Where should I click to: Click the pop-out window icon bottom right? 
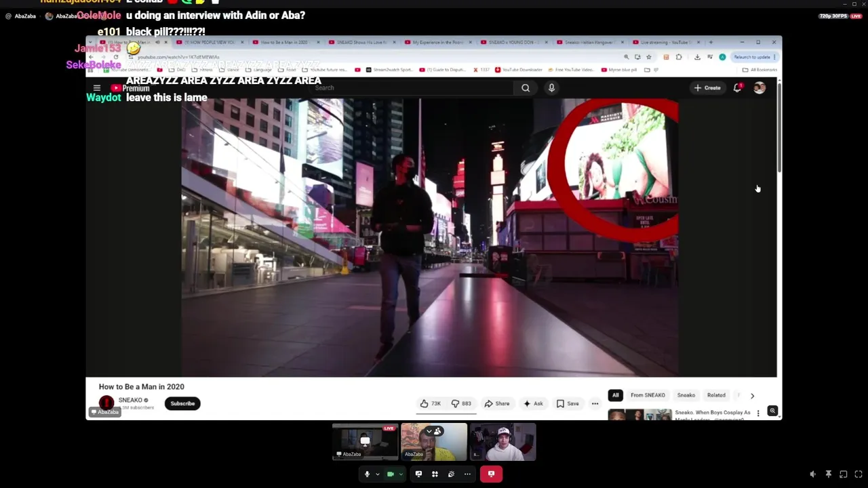tap(843, 474)
